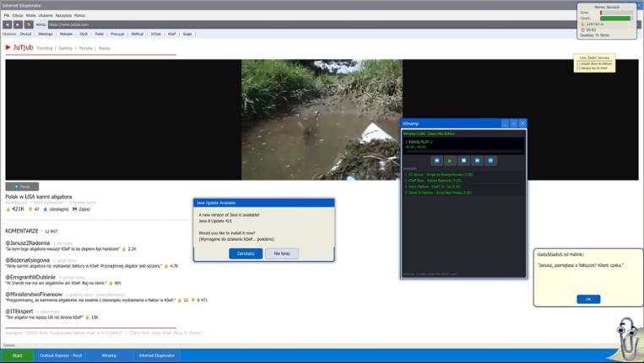Click Zainstaluj in Java update dialog
Screen dimensions: 644x363
point(246,253)
